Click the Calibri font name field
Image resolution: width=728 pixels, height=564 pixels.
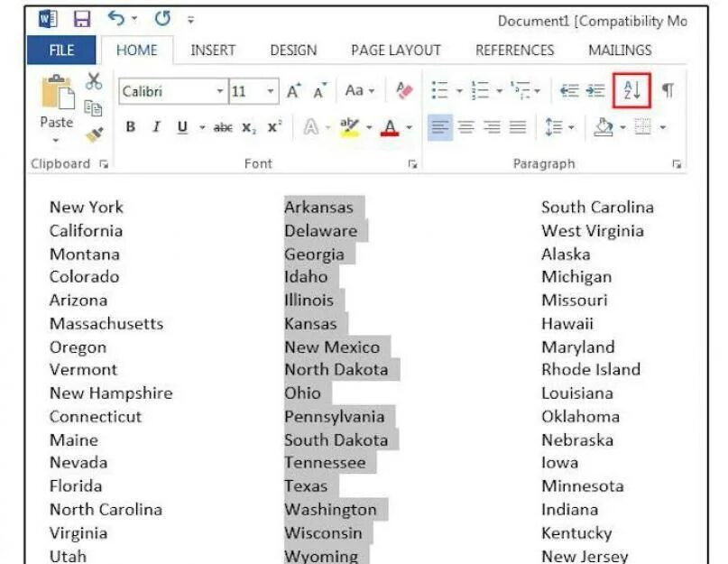tap(167, 91)
